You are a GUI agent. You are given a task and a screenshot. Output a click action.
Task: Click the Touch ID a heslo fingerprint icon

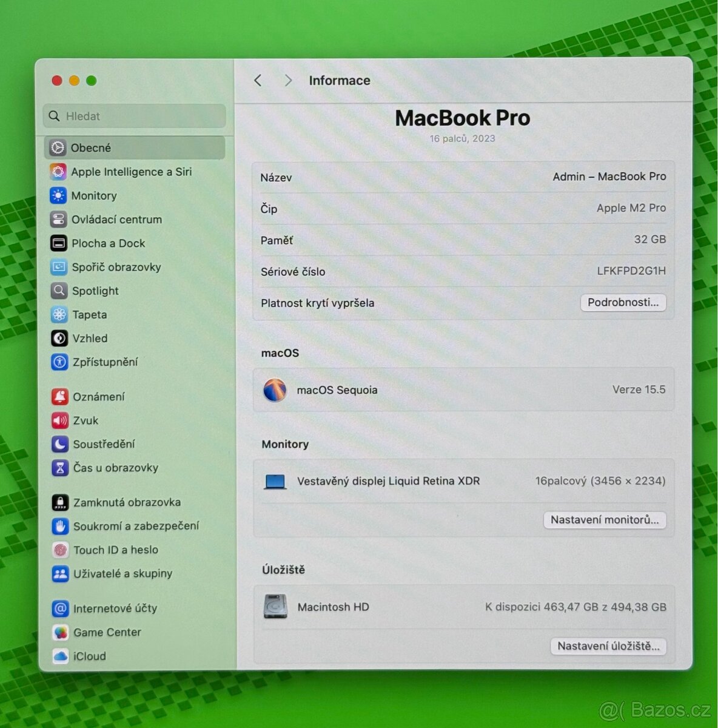[x=61, y=550]
